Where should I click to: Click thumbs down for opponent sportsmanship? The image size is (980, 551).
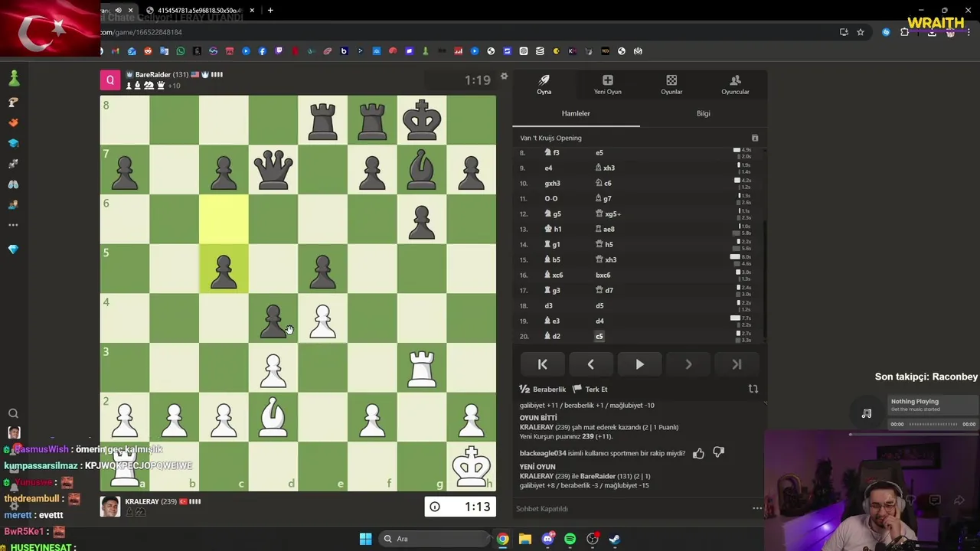[x=718, y=453]
